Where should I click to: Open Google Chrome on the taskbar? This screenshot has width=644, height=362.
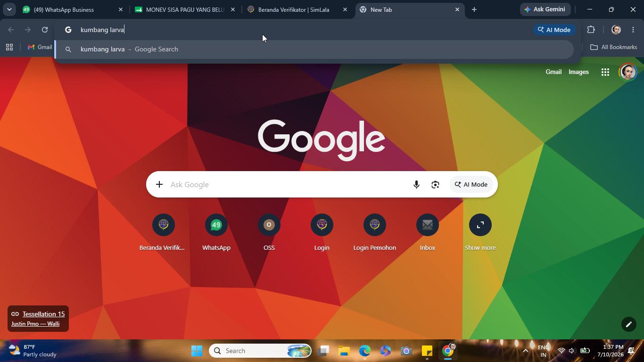(448, 351)
